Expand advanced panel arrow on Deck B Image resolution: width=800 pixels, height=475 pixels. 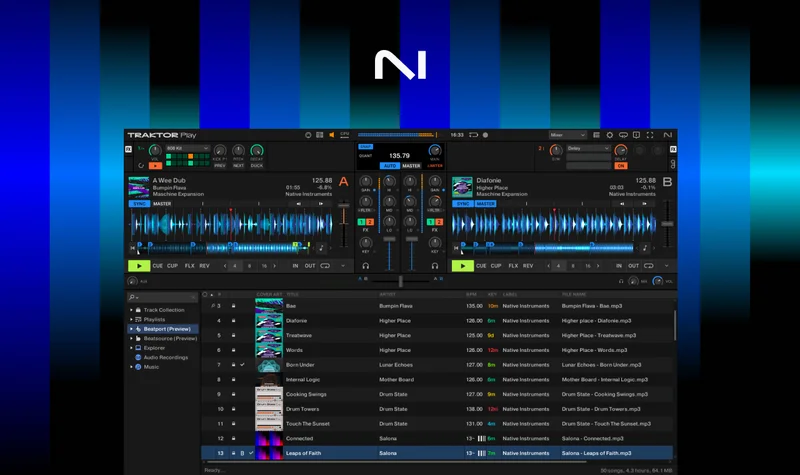click(x=666, y=266)
